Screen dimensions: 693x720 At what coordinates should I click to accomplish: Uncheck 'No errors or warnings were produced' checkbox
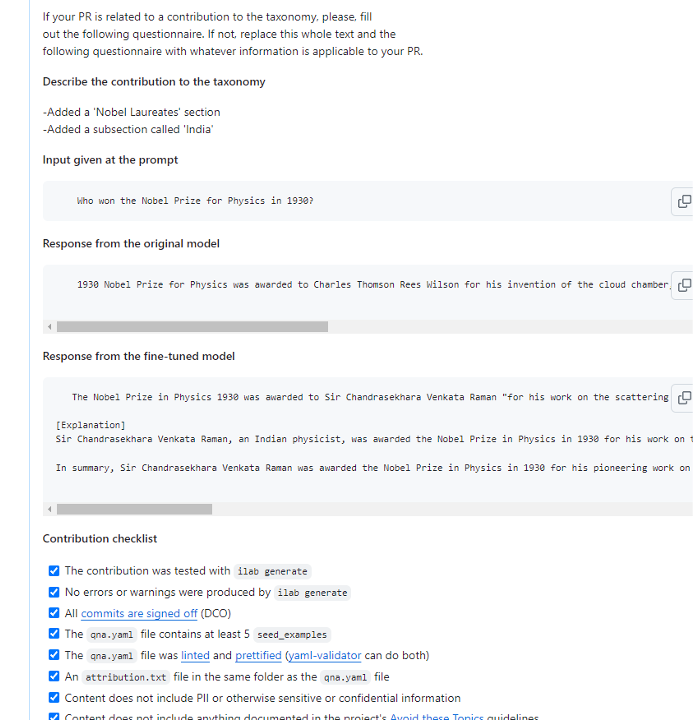[x=54, y=592]
